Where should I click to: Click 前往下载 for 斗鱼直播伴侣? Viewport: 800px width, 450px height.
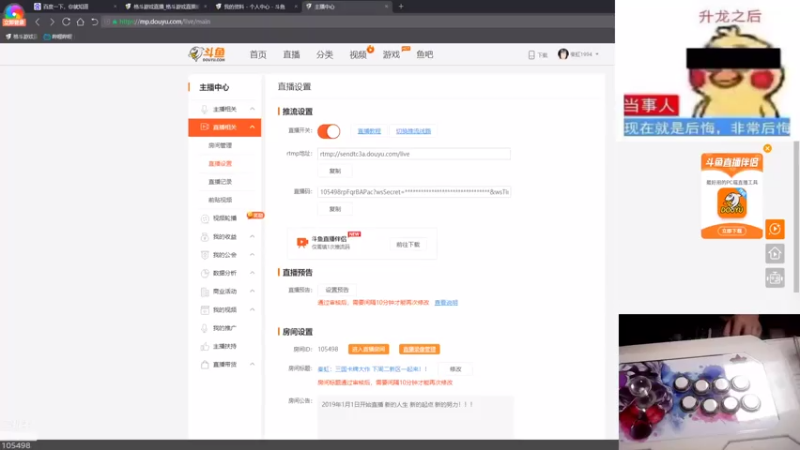coord(408,245)
